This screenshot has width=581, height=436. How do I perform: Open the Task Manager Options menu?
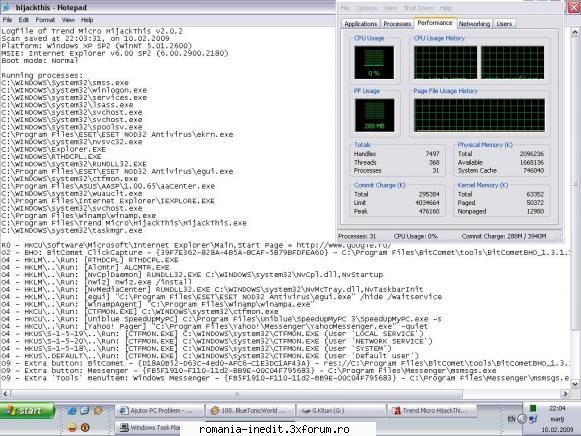click(366, 8)
